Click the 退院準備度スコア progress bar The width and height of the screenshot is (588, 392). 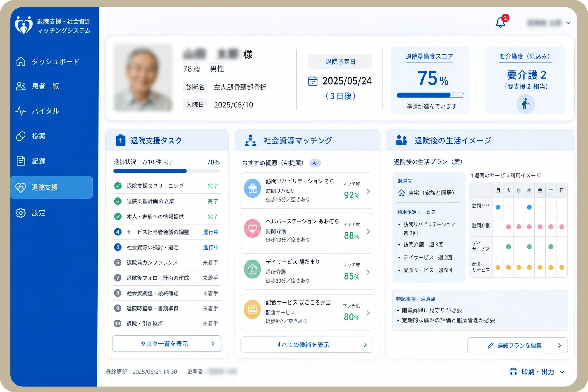click(x=430, y=95)
